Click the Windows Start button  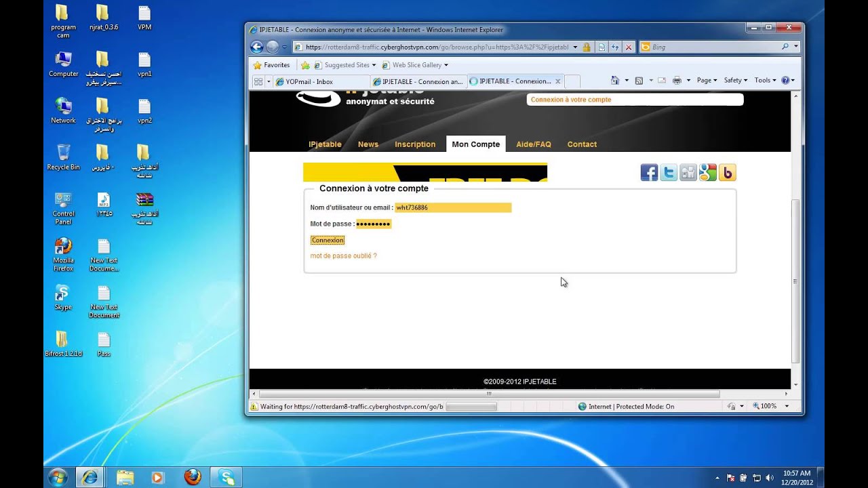(x=58, y=477)
